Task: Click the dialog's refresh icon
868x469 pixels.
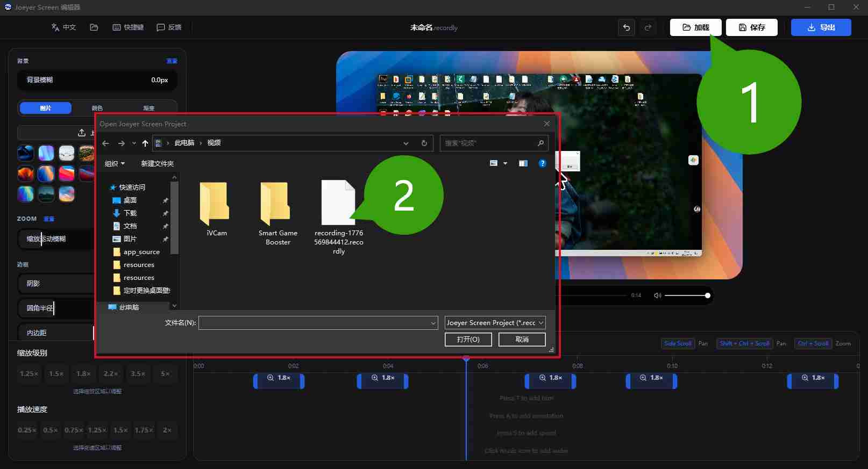Action: (x=424, y=143)
